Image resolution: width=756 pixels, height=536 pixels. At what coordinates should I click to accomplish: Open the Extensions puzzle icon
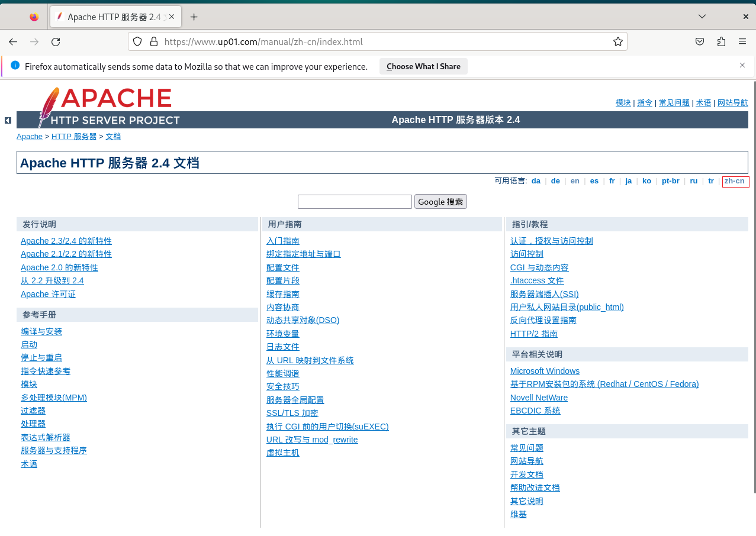click(x=721, y=41)
